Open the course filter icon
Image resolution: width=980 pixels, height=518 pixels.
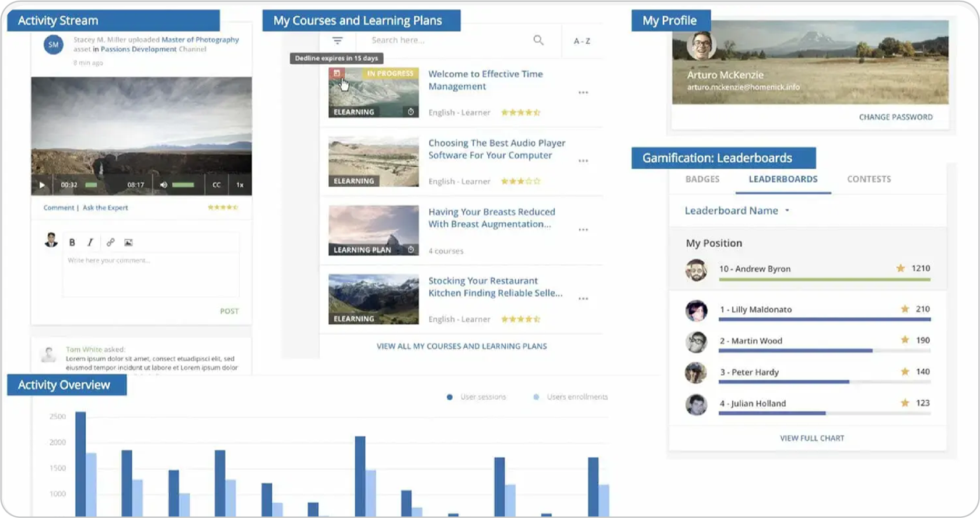[337, 40]
